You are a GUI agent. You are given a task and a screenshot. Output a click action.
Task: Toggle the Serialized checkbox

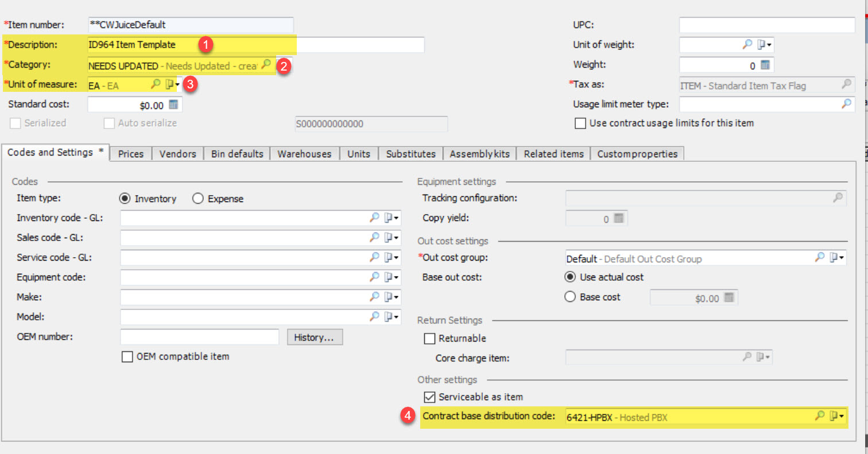[16, 123]
